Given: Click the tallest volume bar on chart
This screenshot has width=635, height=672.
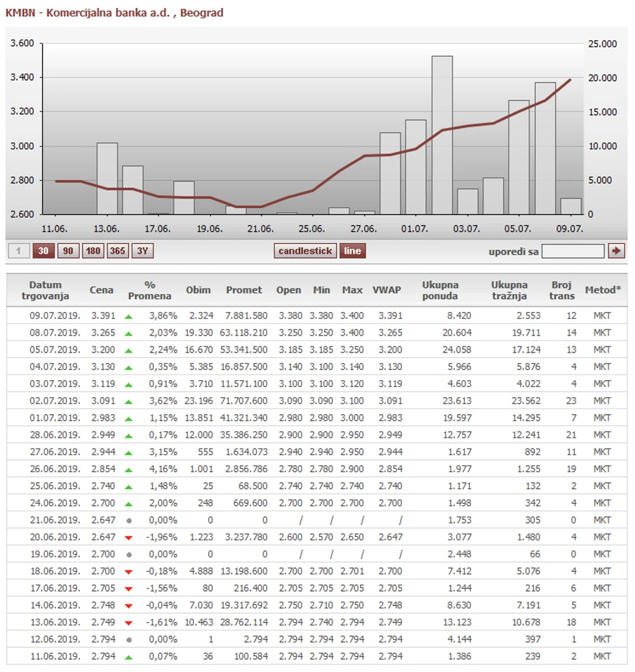Looking at the screenshot, I should coord(442,135).
